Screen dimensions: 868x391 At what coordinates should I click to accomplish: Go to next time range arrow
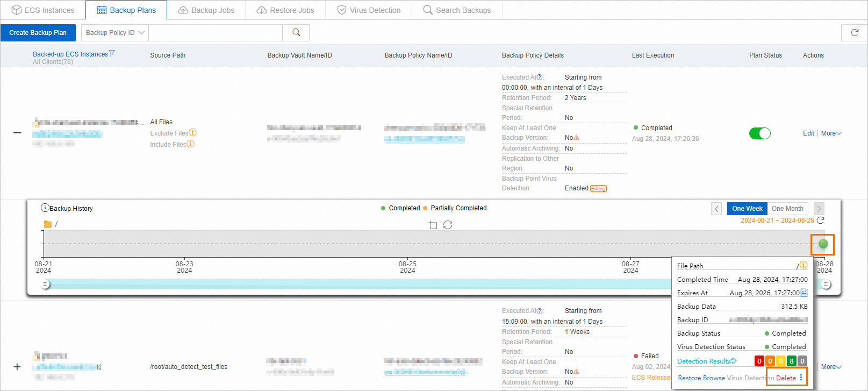coord(819,209)
